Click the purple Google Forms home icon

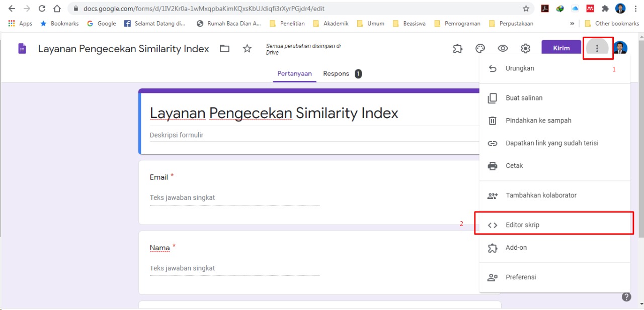point(22,49)
